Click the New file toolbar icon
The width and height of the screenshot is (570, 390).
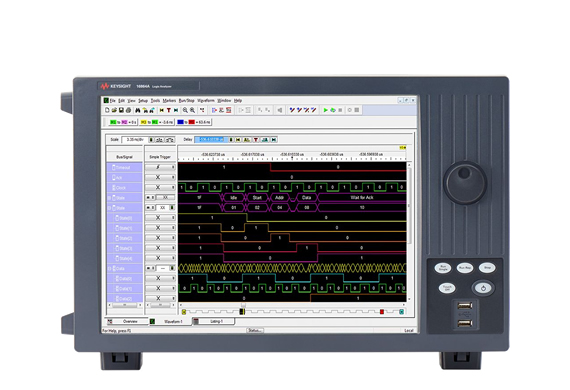tap(107, 110)
